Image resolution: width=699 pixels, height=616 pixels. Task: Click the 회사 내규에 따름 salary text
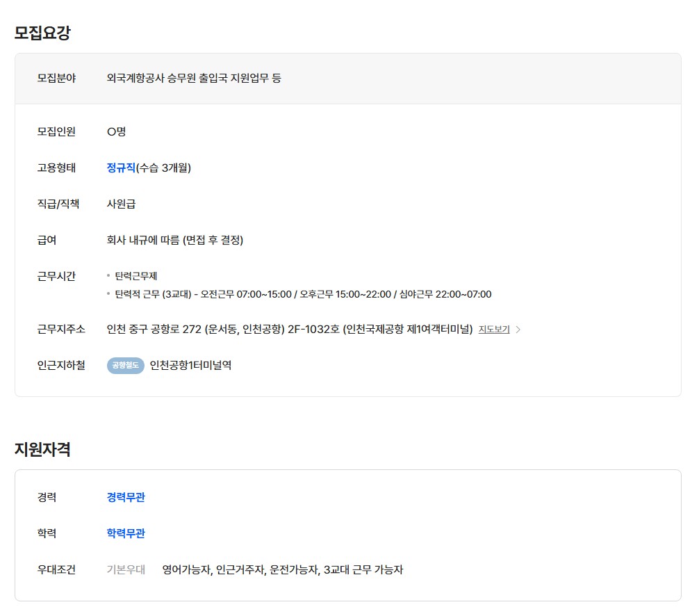coord(174,240)
